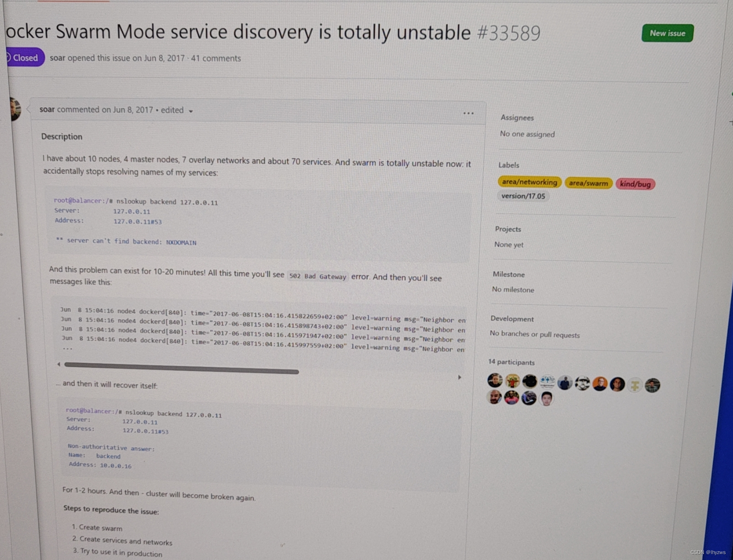
Task: Click the Description heading in the comment
Action: [62, 137]
